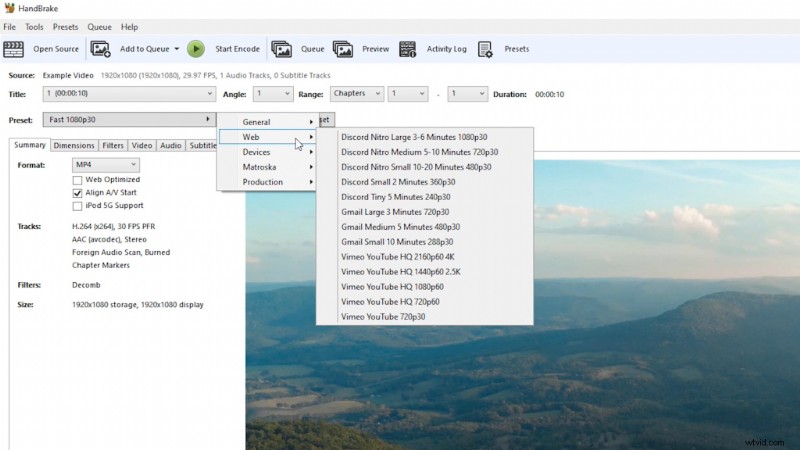The image size is (800, 450).
Task: Click the Duration value 00:00:10
Action: click(549, 94)
